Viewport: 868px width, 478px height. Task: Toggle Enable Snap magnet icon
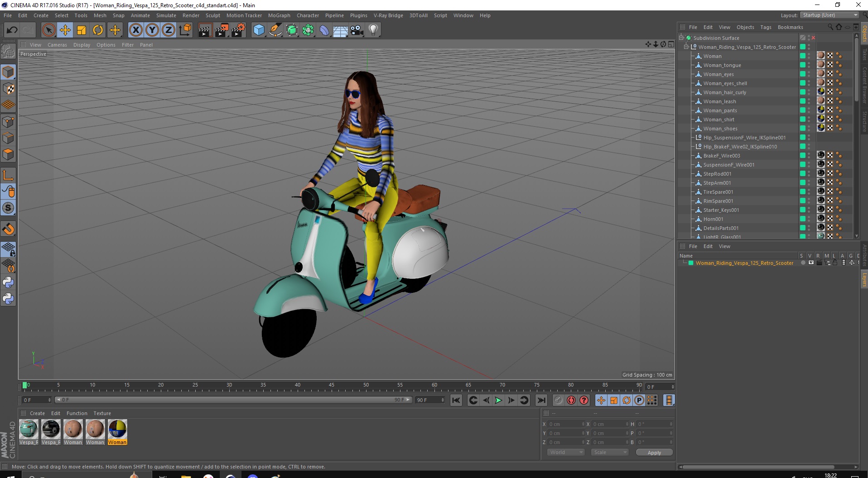pyautogui.click(x=8, y=229)
